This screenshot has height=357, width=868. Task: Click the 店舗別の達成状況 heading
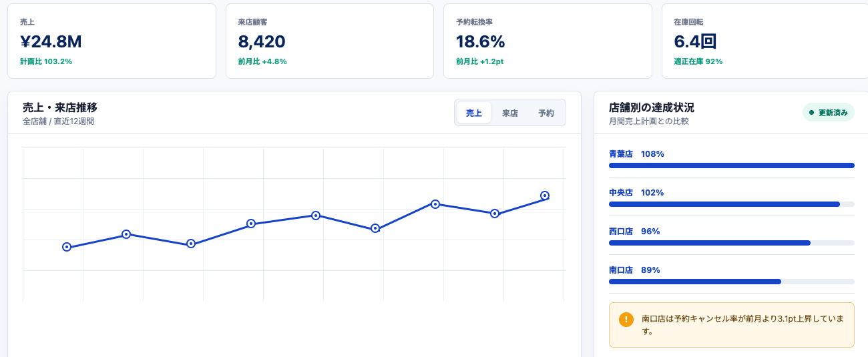click(x=652, y=107)
